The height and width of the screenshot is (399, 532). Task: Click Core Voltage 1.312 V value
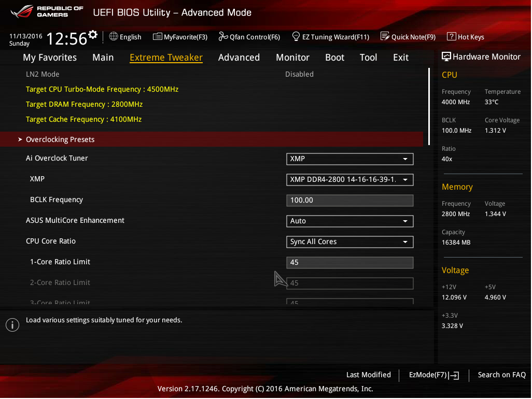495,131
